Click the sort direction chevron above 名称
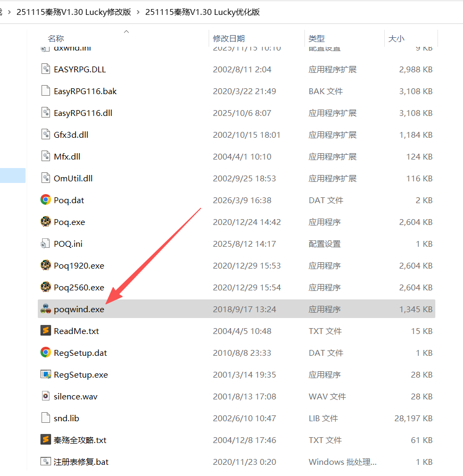 click(x=126, y=31)
